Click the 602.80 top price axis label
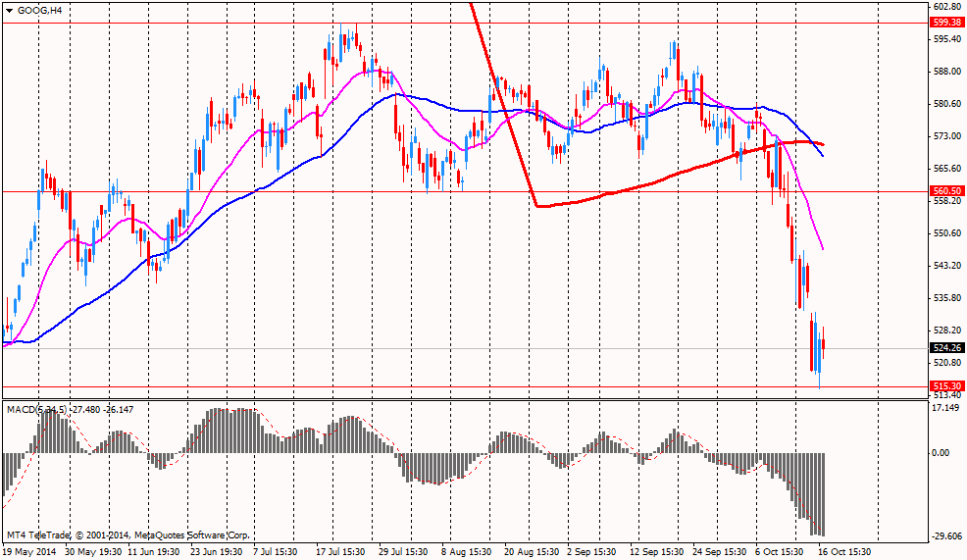The height and width of the screenshot is (560, 967). click(x=945, y=6)
